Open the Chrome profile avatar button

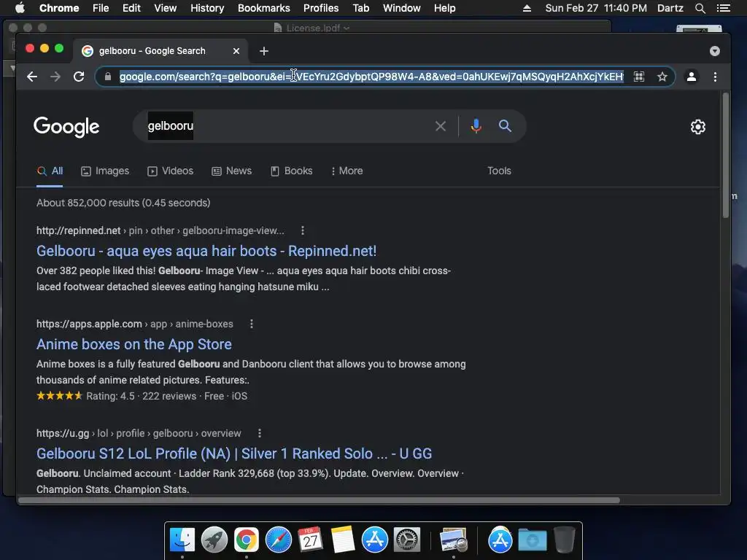tap(692, 77)
